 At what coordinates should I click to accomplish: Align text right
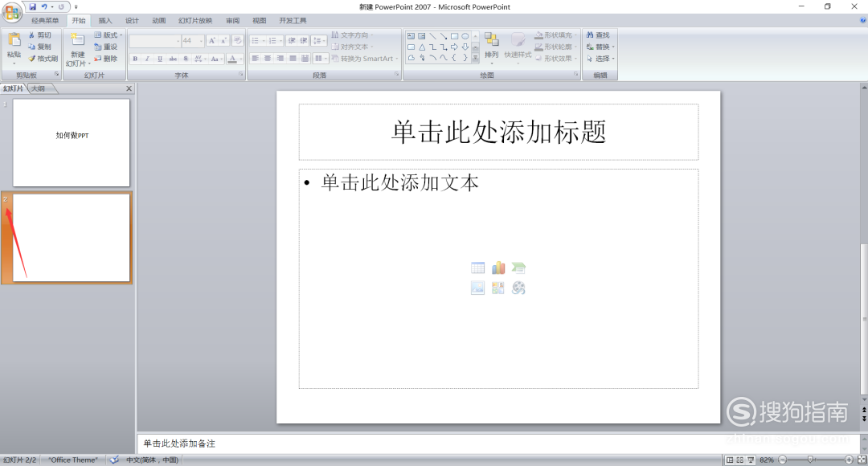(280, 58)
